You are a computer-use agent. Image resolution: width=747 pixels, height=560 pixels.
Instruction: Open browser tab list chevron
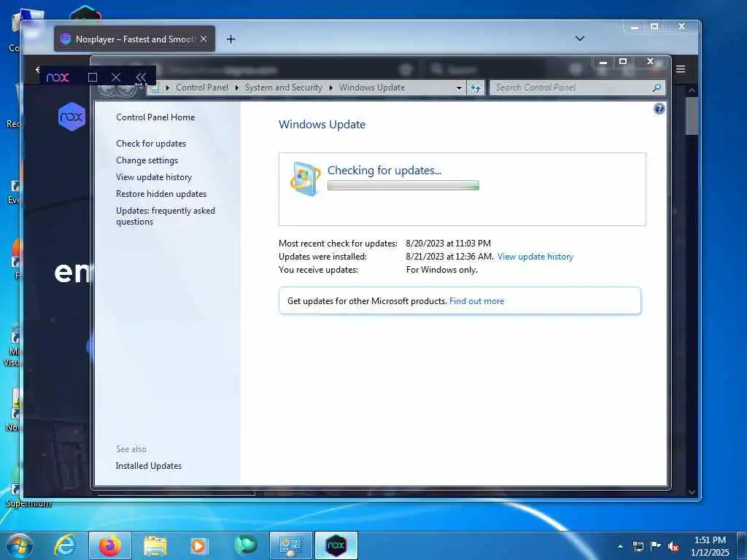click(580, 38)
